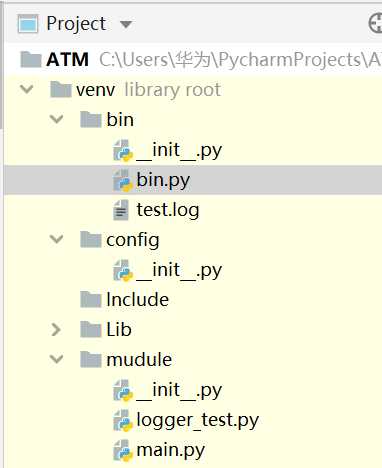Select the ATM project name
Image resolution: width=382 pixels, height=468 pixels.
click(67, 60)
